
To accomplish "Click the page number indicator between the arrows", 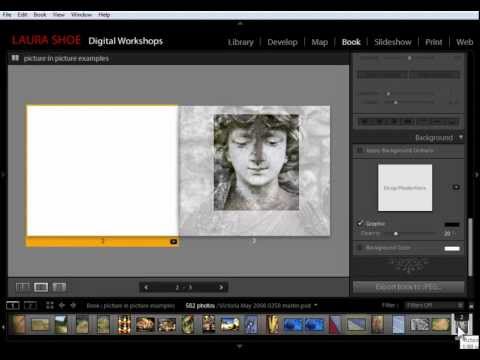I will pos(184,287).
